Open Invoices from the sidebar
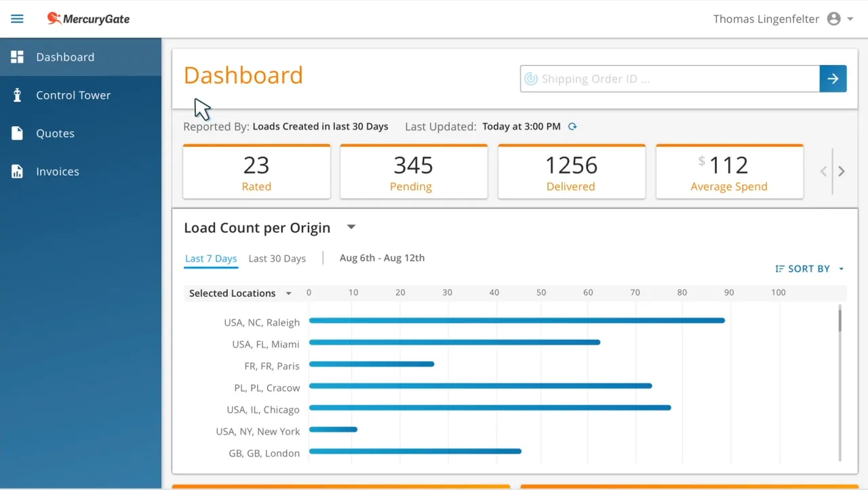The width and height of the screenshot is (868, 490). pyautogui.click(x=81, y=171)
